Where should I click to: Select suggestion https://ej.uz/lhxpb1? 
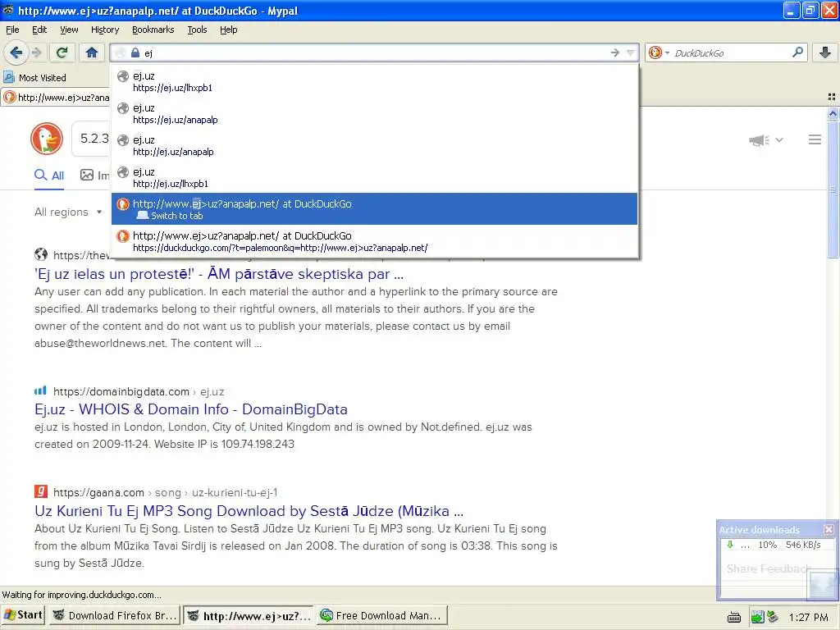[x=374, y=81]
